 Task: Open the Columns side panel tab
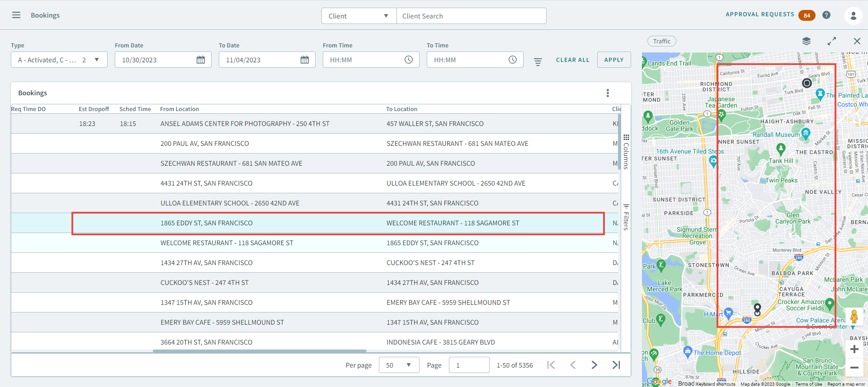(626, 152)
